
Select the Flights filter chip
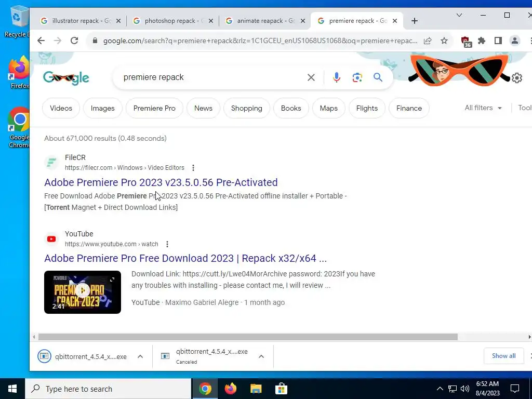367,108
